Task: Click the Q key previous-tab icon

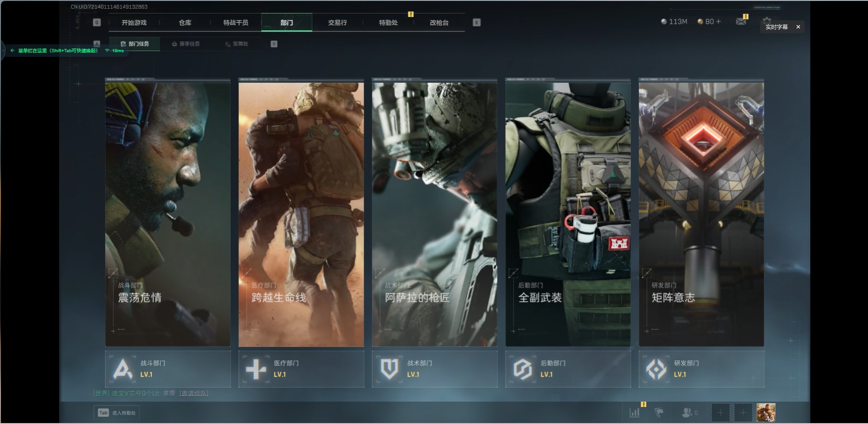Action: (x=97, y=23)
